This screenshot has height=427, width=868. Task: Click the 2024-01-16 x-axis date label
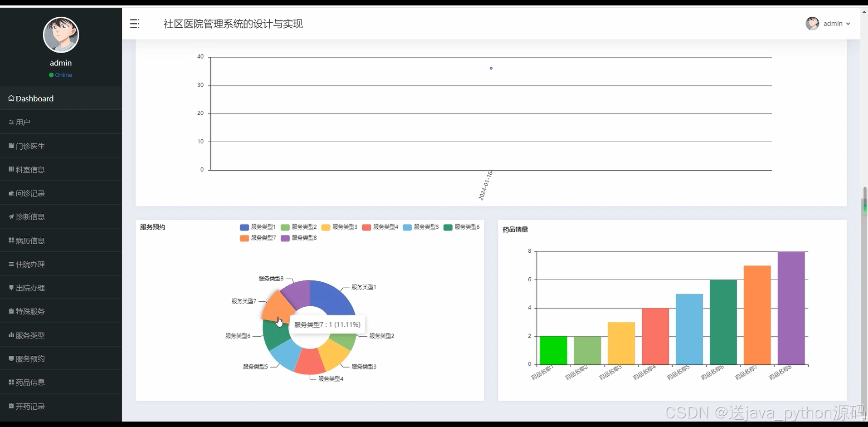click(x=485, y=186)
